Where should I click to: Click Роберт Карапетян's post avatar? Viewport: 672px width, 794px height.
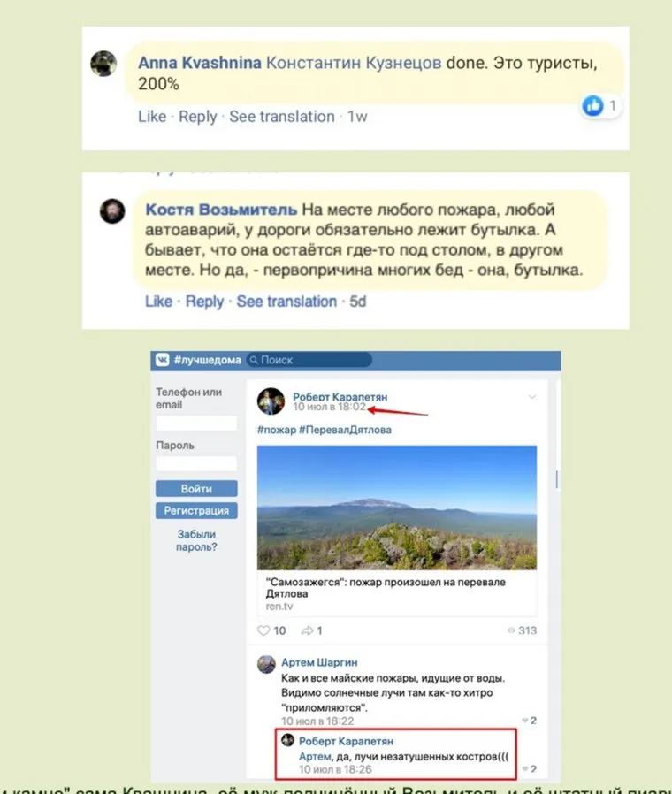271,401
